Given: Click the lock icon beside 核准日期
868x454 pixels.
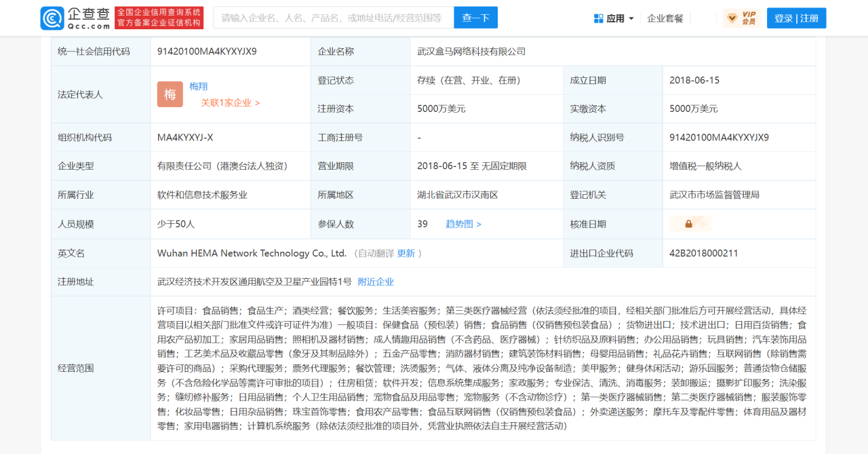Looking at the screenshot, I should tap(689, 224).
